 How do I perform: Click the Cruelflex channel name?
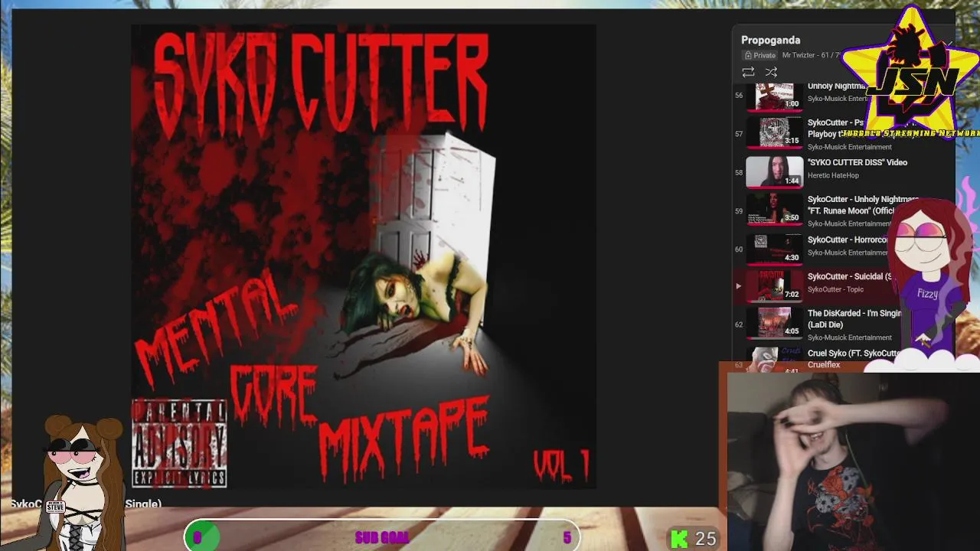[824, 365]
